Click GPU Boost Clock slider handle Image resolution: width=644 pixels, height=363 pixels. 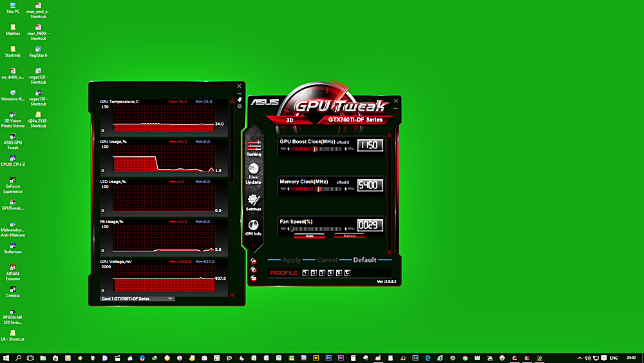pos(315,149)
